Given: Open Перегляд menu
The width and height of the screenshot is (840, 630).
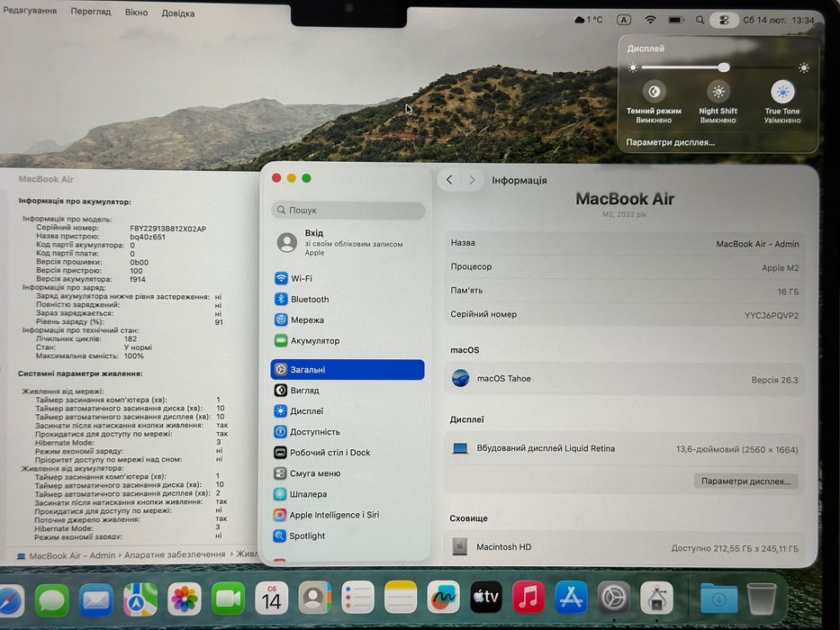Looking at the screenshot, I should [x=91, y=12].
